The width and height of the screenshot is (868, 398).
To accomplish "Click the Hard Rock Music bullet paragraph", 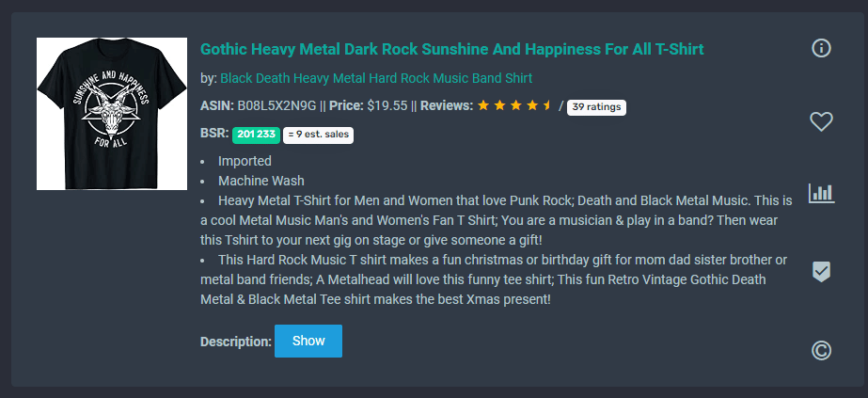I will [494, 279].
